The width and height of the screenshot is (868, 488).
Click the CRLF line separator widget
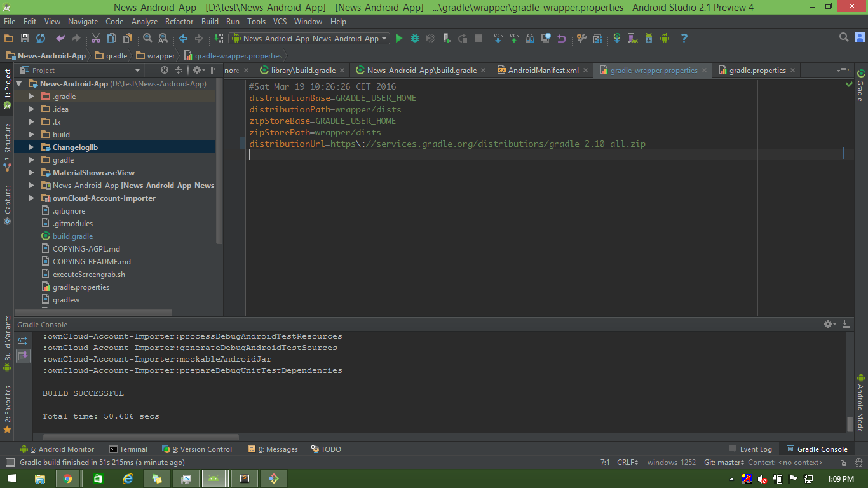627,463
